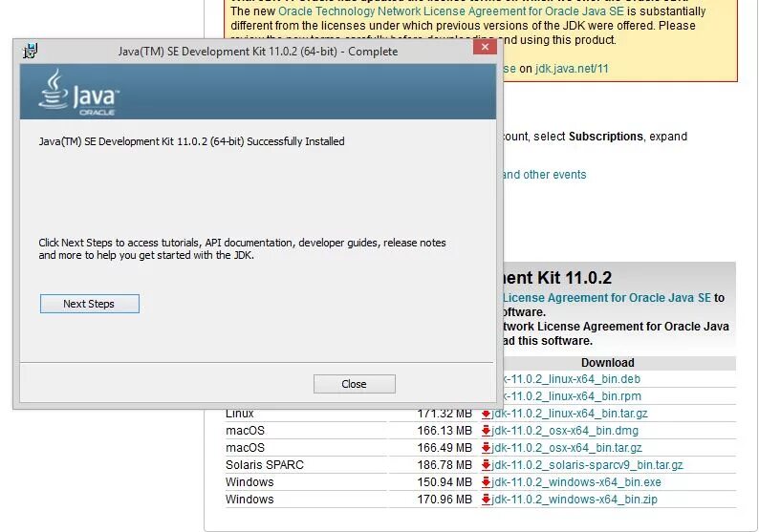Screen dimensions: 759x532
Task: Download jdk-11.0.2_linux-x64_bin.tar.gz
Action: coord(570,414)
